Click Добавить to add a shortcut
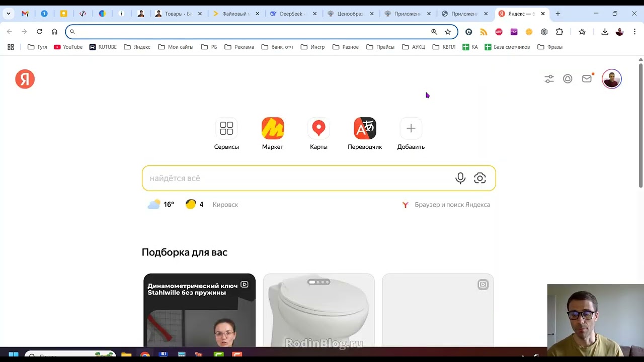The width and height of the screenshot is (644, 362). [x=411, y=134]
